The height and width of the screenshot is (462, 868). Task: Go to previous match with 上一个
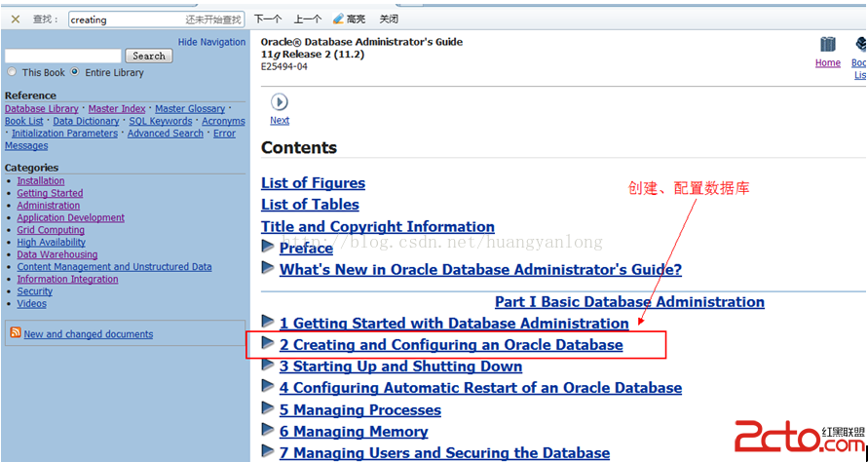click(307, 19)
